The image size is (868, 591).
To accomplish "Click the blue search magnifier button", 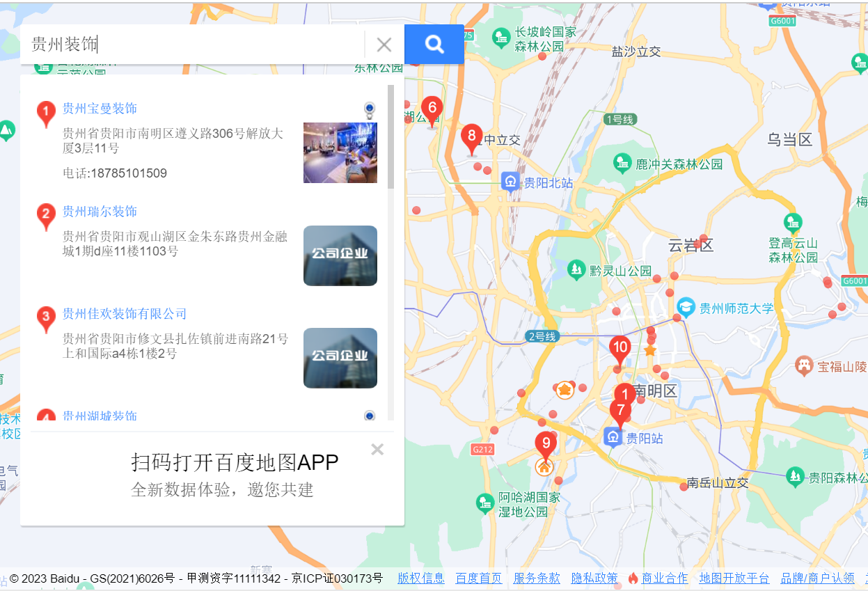I will point(434,45).
